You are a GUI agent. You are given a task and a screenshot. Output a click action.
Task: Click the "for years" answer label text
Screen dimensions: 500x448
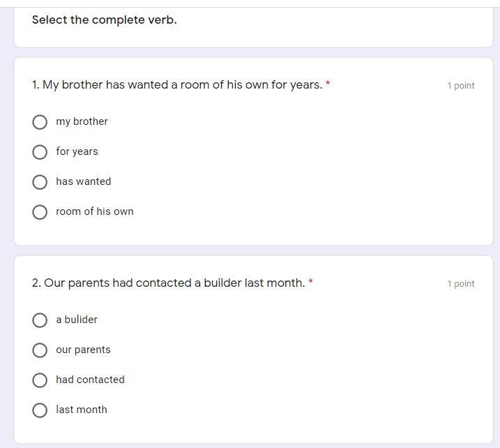pyautogui.click(x=77, y=151)
